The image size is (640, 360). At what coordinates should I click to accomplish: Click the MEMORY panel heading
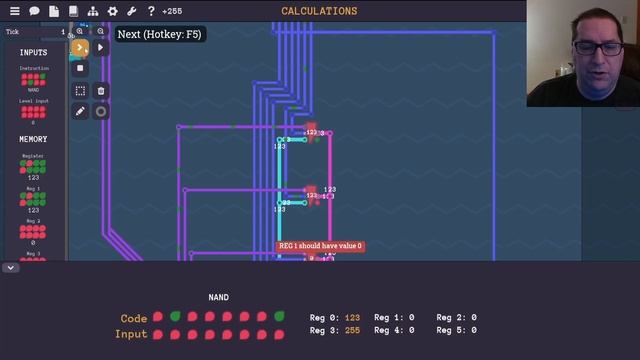pos(33,139)
